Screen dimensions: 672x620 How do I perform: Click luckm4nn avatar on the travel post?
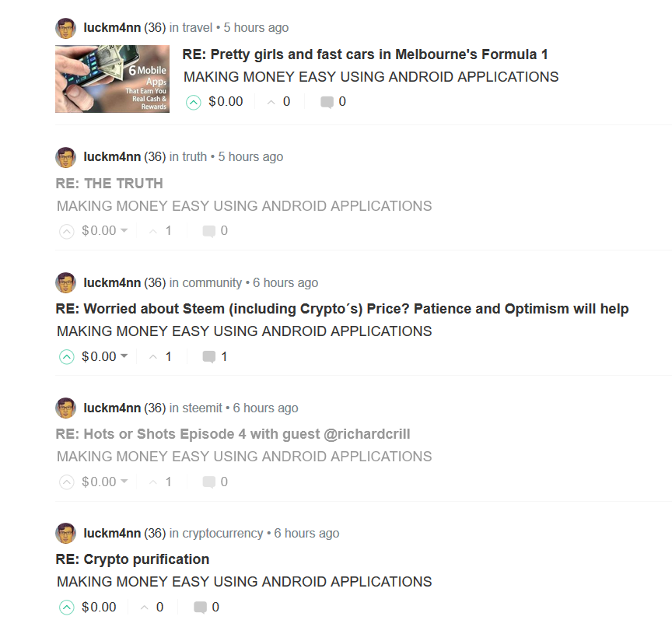[65, 28]
